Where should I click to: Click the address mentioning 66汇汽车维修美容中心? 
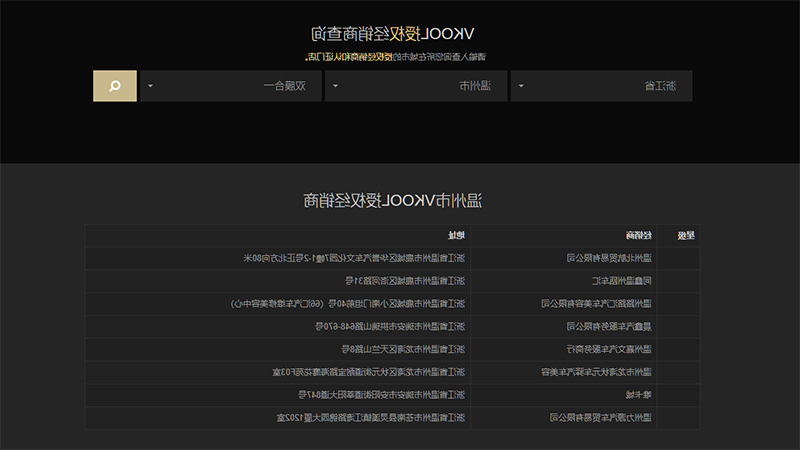pyautogui.click(x=348, y=304)
